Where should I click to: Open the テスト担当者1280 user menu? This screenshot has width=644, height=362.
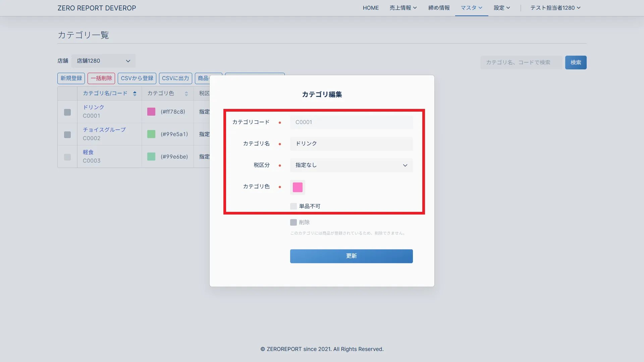[555, 8]
